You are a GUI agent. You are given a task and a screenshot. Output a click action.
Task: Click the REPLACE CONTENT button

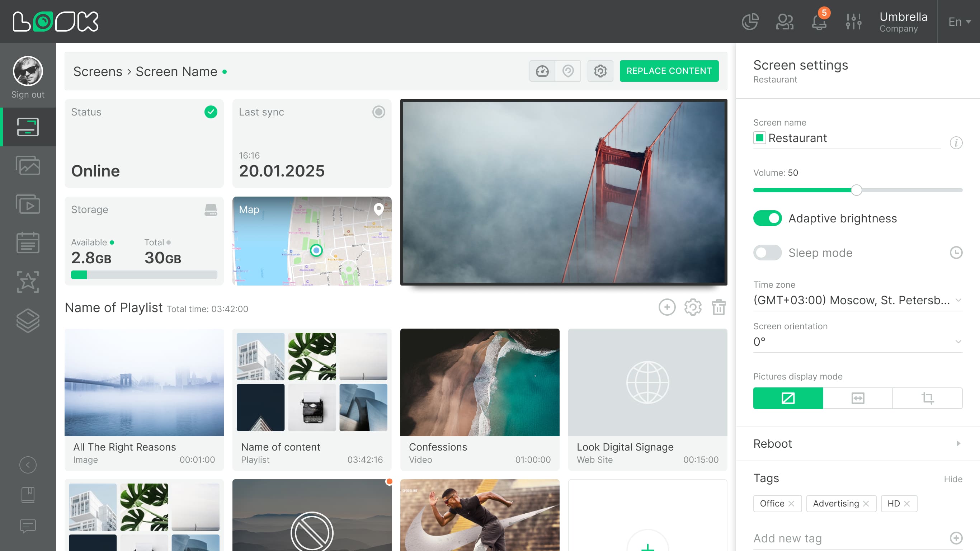(669, 71)
